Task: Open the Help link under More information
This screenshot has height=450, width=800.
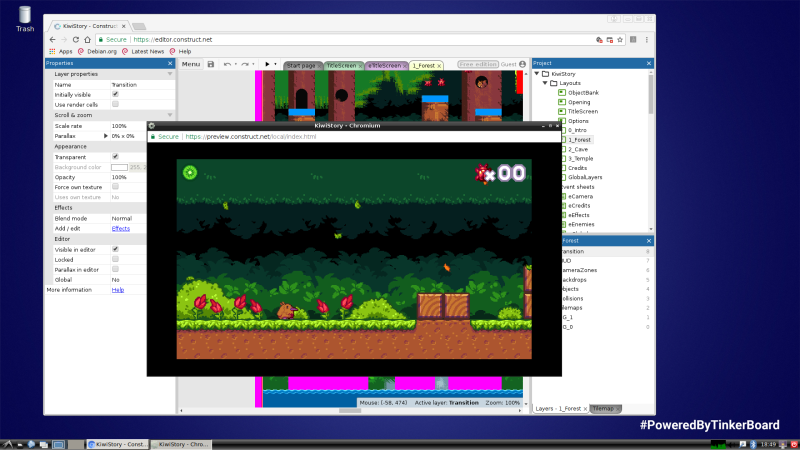Action: click(118, 290)
